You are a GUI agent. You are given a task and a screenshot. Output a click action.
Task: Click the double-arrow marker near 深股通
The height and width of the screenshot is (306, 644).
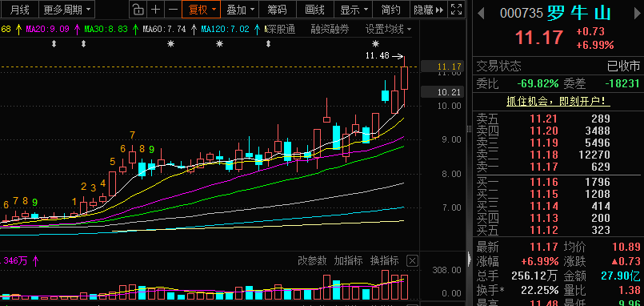(269, 43)
